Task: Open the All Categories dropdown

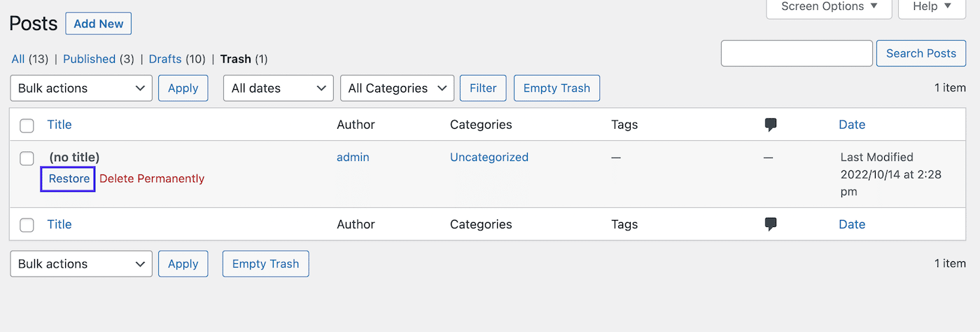Action: (x=397, y=88)
